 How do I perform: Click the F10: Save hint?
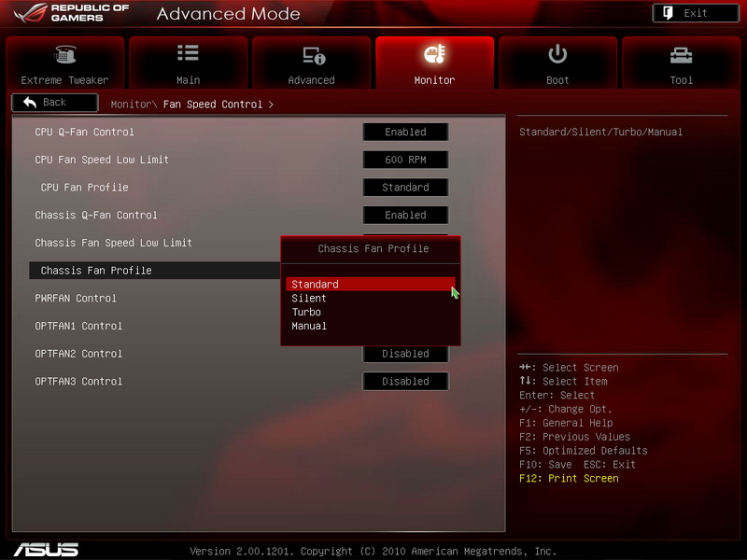pyautogui.click(x=545, y=464)
